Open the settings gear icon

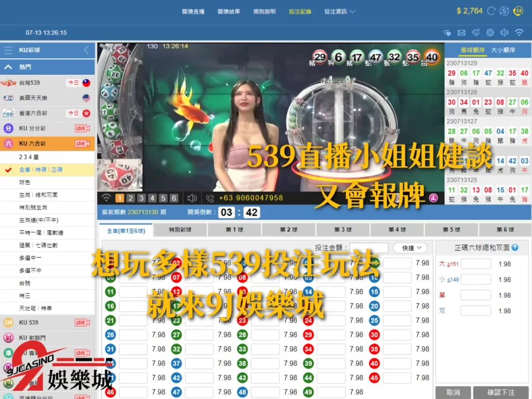tap(490, 33)
